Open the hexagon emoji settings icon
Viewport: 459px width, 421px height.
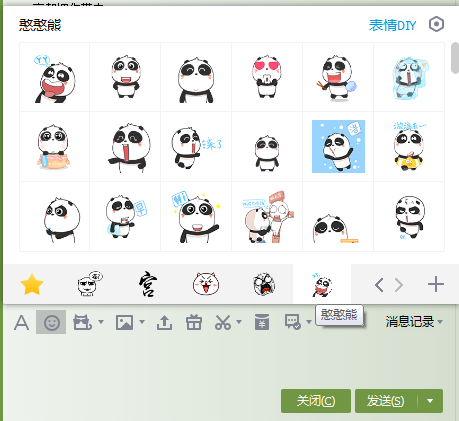coord(436,24)
